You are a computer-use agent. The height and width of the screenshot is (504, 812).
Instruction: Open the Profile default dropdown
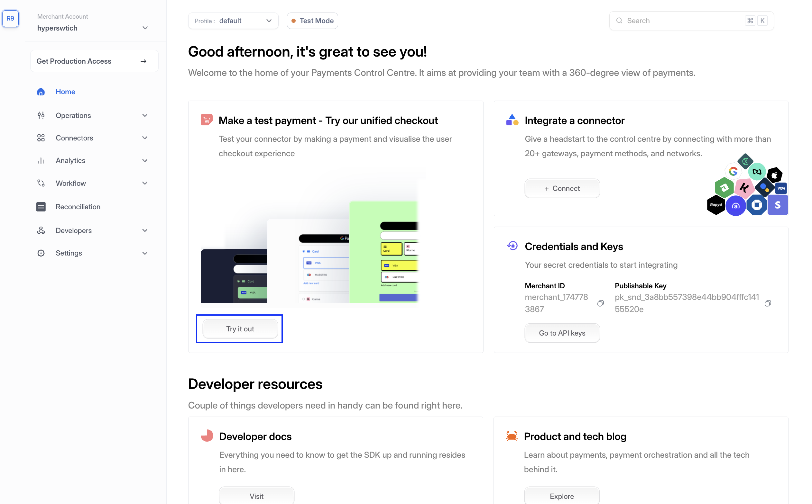click(233, 21)
